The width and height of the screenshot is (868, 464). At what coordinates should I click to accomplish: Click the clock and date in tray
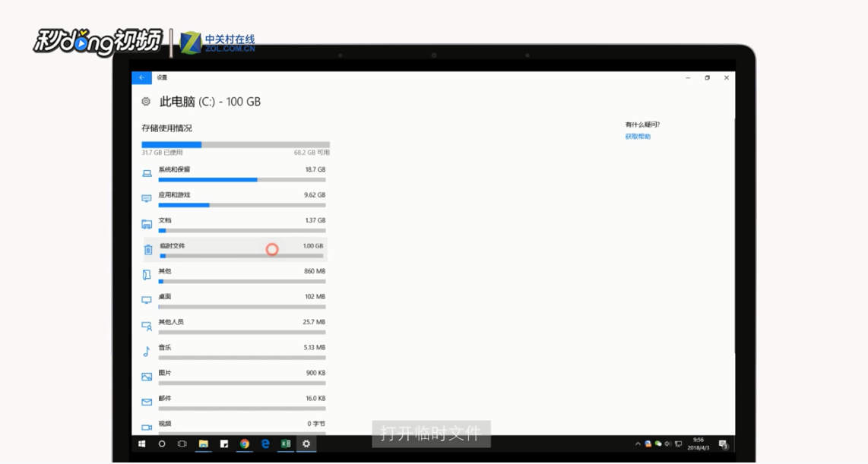tap(698, 444)
